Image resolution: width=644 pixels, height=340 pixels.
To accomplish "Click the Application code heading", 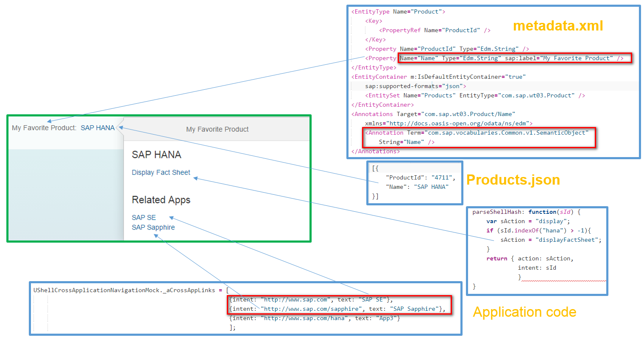I will pyautogui.click(x=524, y=312).
